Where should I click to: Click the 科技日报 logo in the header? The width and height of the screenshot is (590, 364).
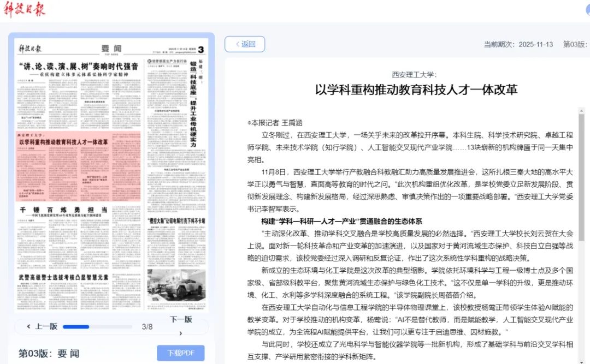26,10
